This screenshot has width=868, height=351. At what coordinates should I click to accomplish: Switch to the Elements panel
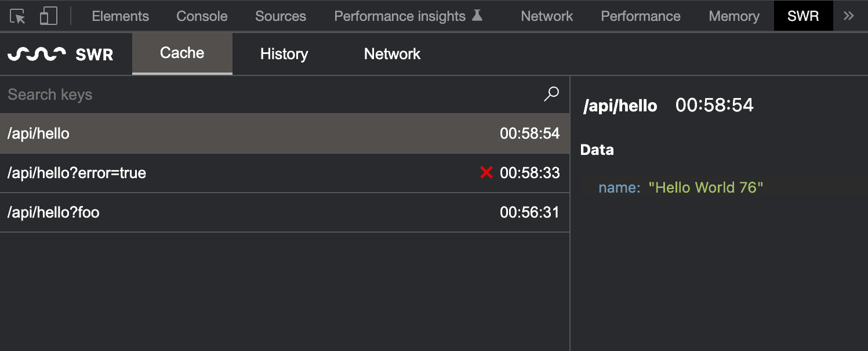pos(120,16)
